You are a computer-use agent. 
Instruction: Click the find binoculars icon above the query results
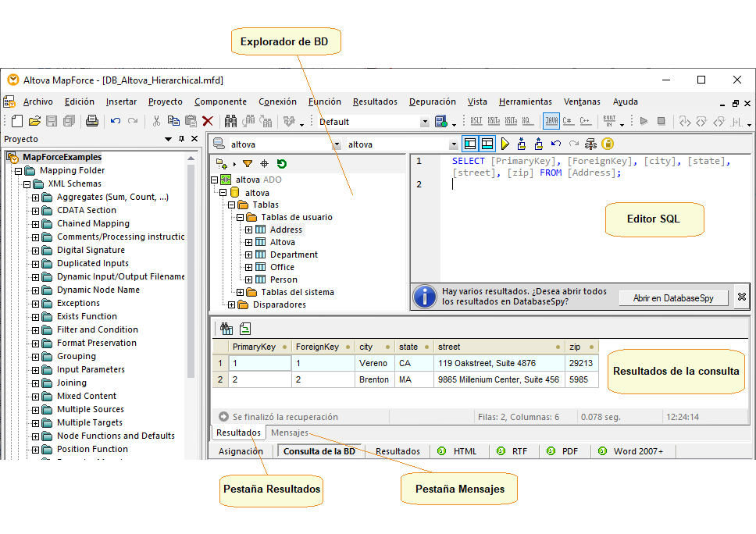226,329
